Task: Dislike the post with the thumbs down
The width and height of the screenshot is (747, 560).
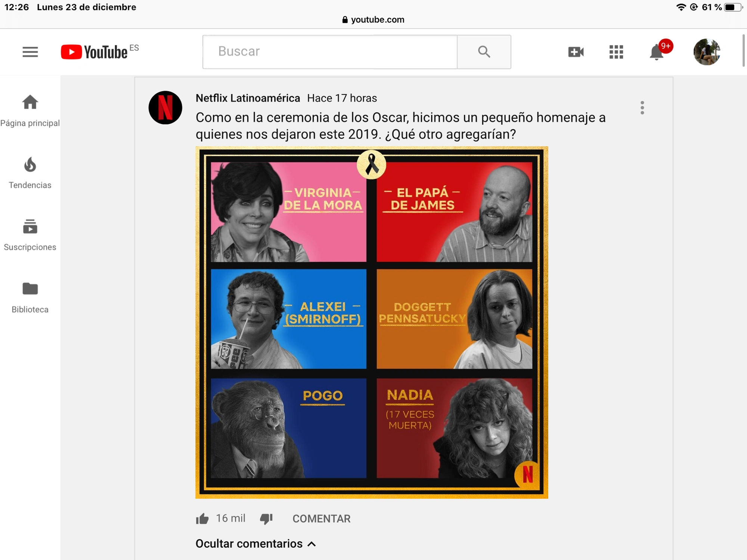Action: 266,519
